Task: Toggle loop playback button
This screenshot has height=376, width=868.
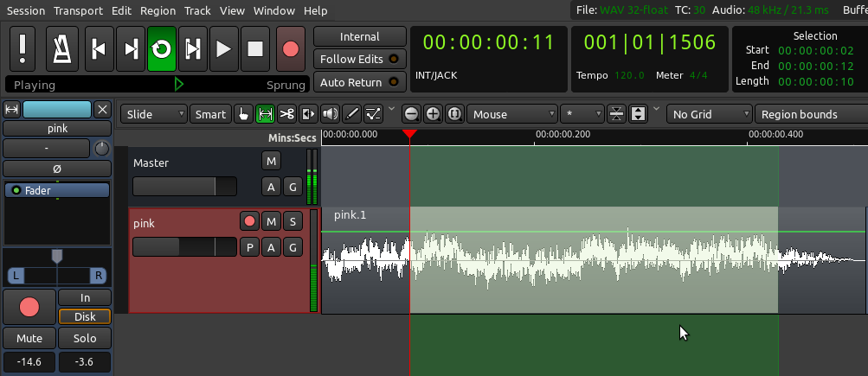Action: [162, 48]
